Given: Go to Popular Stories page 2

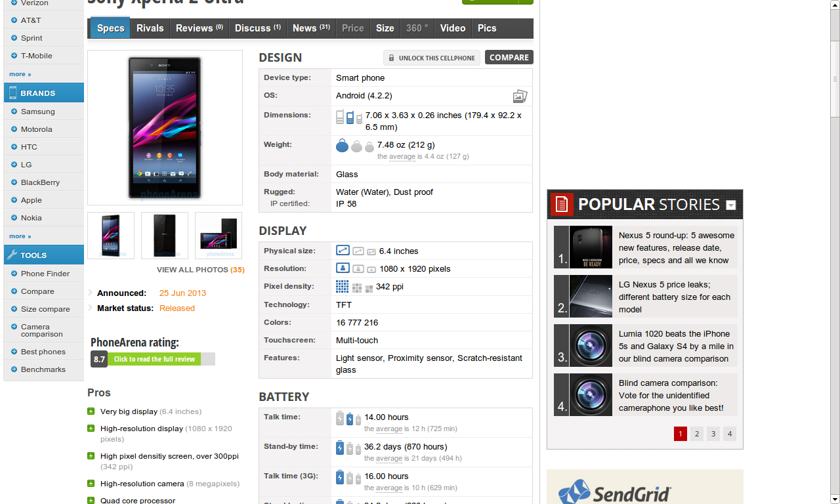Looking at the screenshot, I should pos(697,434).
